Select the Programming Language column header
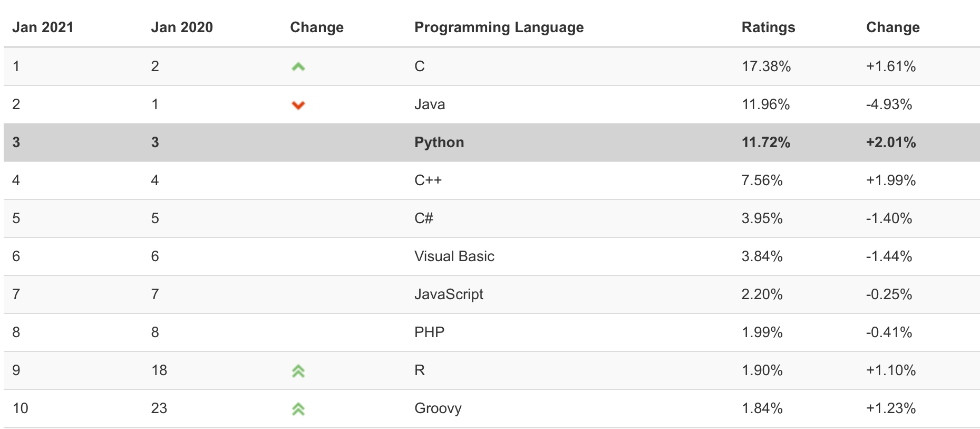This screenshot has height=429, width=980. [499, 27]
